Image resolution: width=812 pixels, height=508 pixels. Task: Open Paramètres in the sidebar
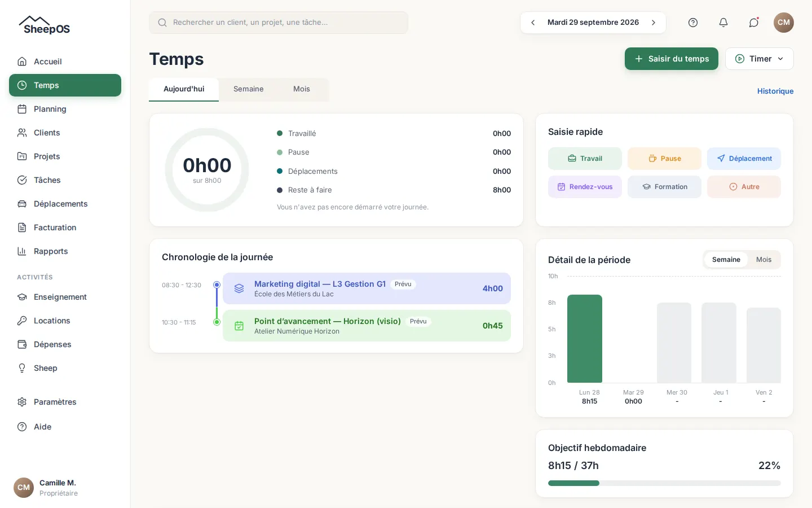pos(65,402)
